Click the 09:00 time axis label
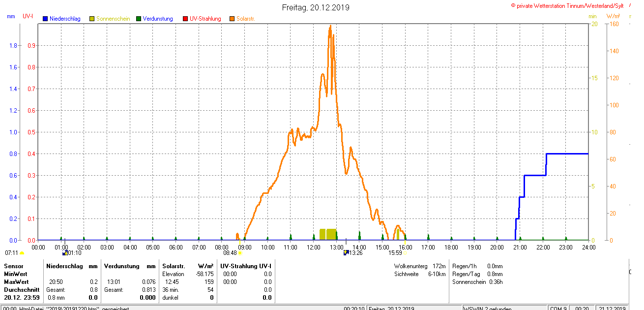 click(245, 247)
